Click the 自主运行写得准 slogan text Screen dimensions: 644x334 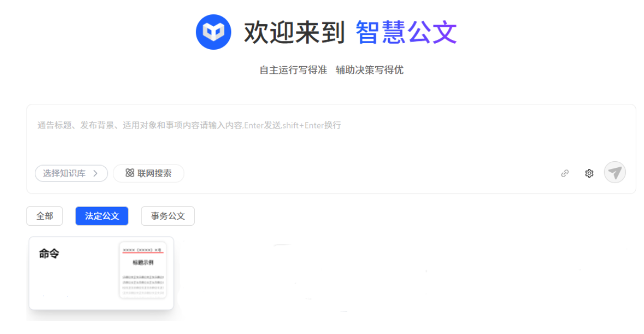[293, 70]
